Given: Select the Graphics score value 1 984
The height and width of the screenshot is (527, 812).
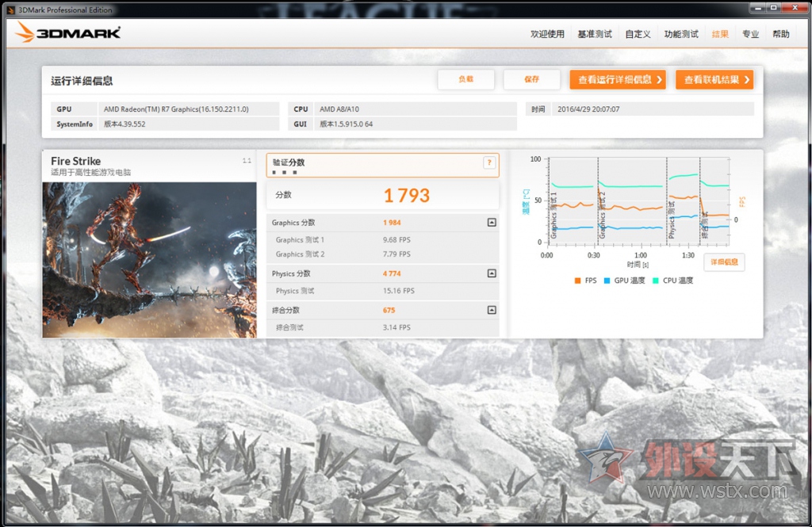Looking at the screenshot, I should pos(392,223).
